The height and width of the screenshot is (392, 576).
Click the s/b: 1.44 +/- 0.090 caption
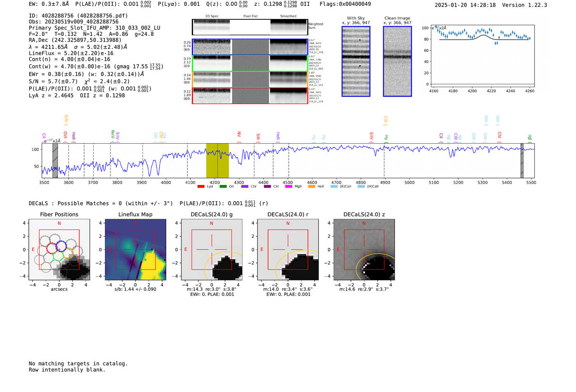[135, 289]
